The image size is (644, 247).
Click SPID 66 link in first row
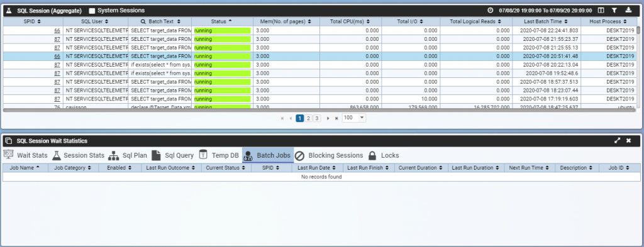57,30
